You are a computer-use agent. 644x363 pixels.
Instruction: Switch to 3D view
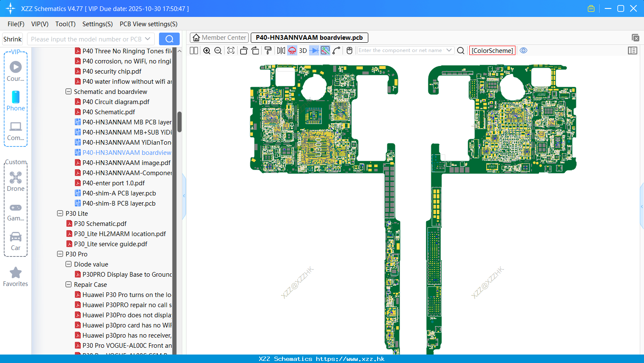click(x=303, y=50)
